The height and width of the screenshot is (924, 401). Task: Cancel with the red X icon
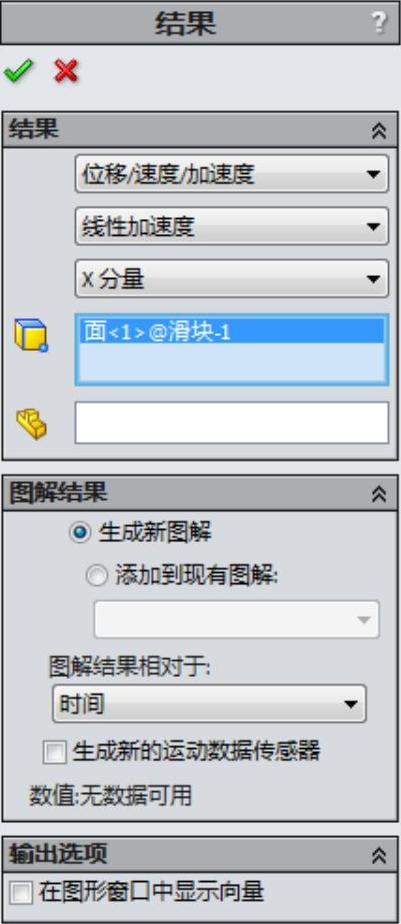66,72
